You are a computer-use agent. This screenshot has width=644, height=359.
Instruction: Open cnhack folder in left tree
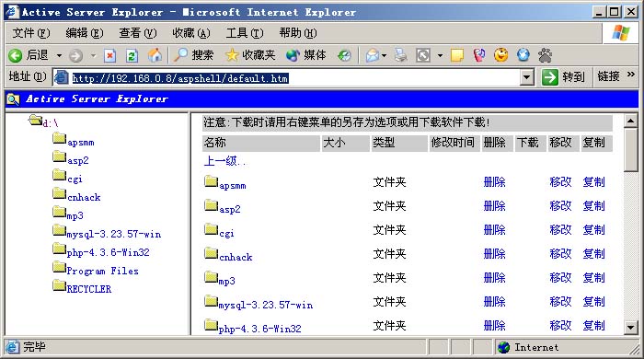[84, 197]
